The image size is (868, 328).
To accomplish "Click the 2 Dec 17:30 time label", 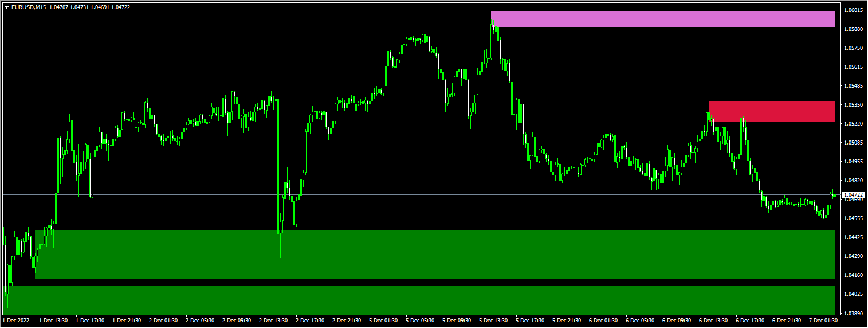I will click(x=310, y=321).
